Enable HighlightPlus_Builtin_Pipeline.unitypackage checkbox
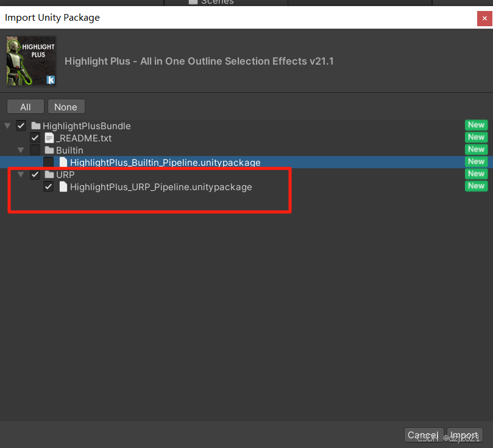Viewport: 493px width, 448px height. (x=48, y=162)
